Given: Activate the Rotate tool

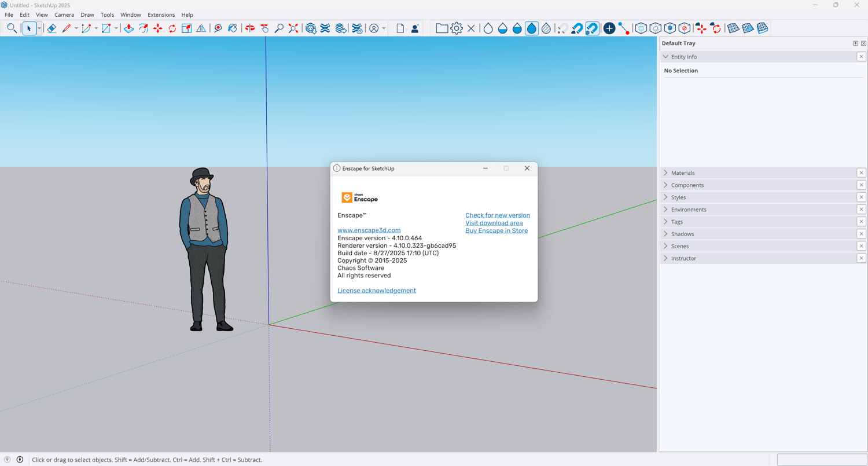Looking at the screenshot, I should coord(172,28).
